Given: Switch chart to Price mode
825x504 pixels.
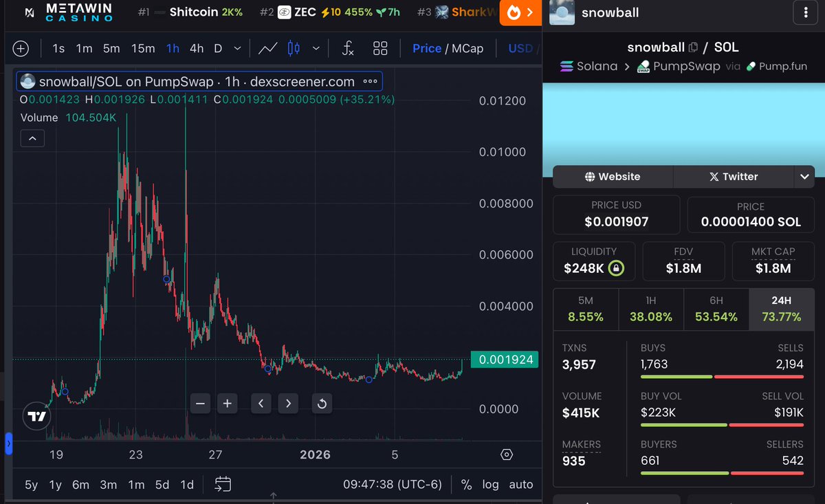Looking at the screenshot, I should pyautogui.click(x=427, y=49).
